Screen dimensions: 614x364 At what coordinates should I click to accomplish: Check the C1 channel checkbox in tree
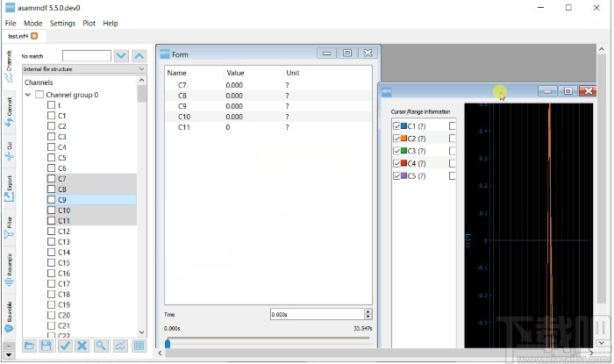tap(51, 116)
